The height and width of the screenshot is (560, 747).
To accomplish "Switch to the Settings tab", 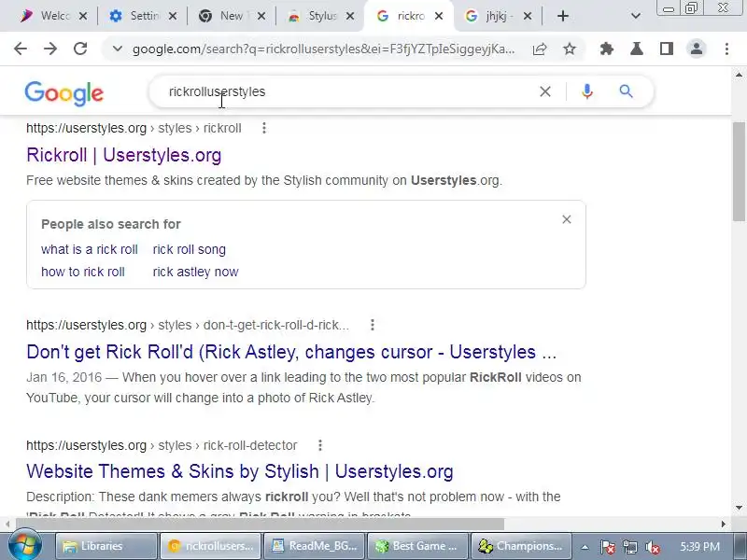I will click(x=134, y=16).
